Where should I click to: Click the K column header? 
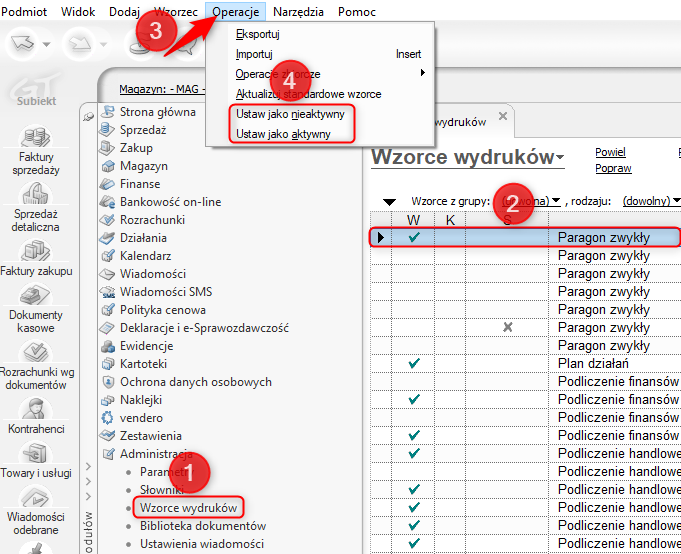point(450,220)
